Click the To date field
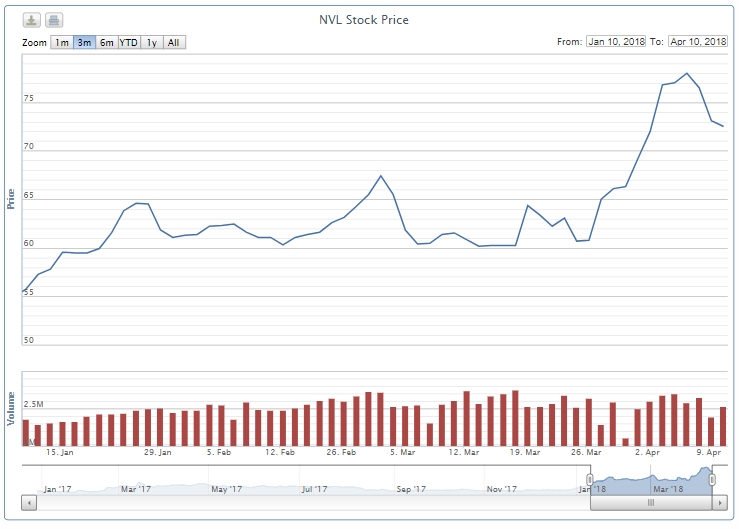Screen dimensions: 739x529 click(698, 41)
